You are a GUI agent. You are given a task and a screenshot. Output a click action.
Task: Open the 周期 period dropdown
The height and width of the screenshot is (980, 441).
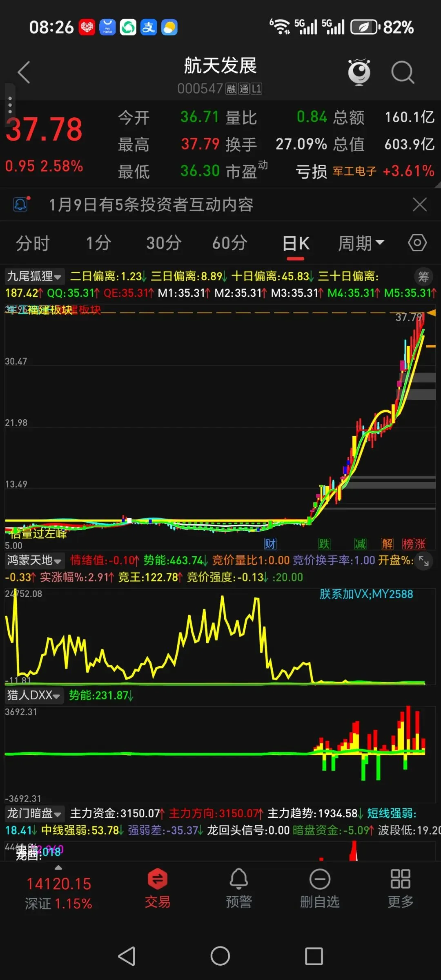[x=361, y=243]
